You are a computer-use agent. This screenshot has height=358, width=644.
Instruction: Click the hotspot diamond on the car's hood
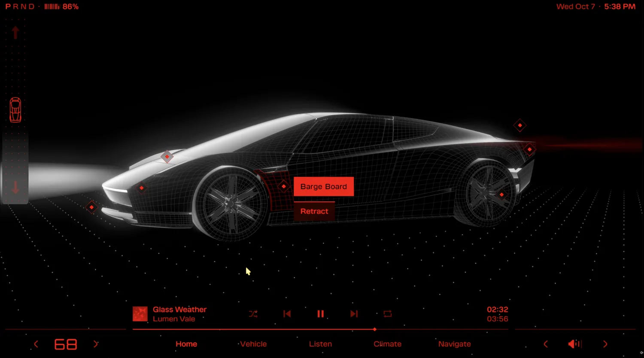tap(167, 157)
